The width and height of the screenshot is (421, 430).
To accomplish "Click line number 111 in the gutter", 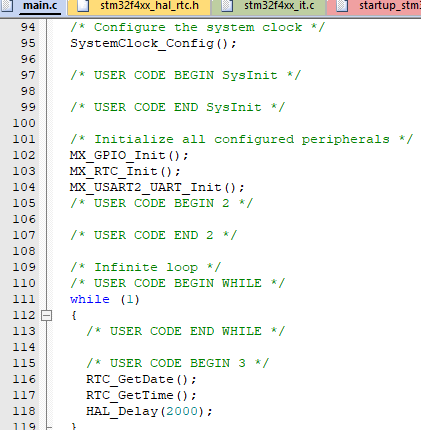I will click(x=24, y=299).
